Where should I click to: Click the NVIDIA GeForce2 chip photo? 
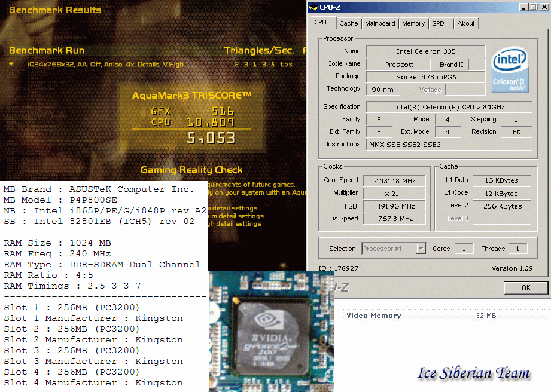tap(271, 332)
